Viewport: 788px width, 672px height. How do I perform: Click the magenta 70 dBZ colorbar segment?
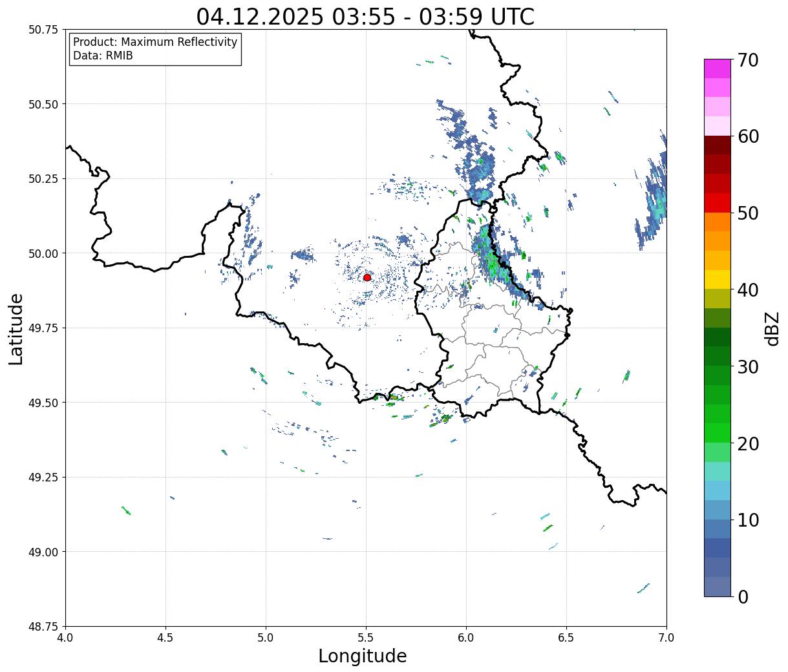coord(718,68)
